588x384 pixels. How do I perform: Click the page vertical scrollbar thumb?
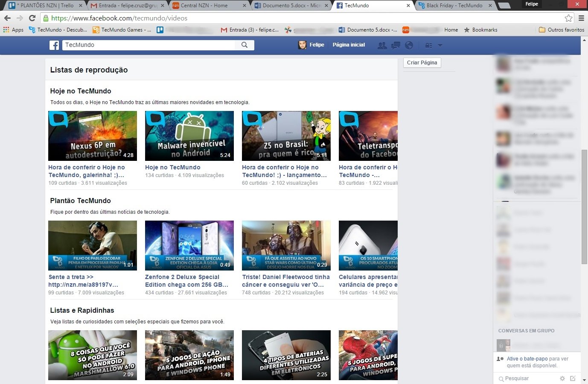584,207
